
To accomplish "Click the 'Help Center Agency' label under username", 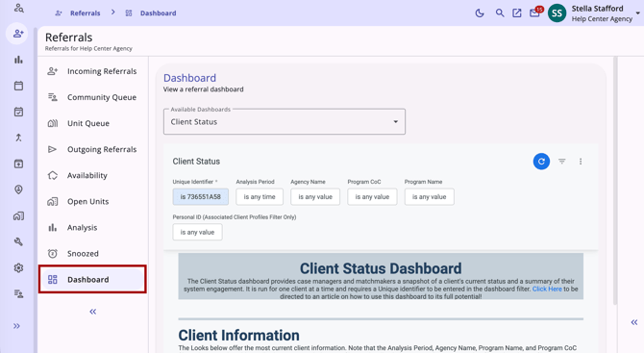I will (x=602, y=19).
